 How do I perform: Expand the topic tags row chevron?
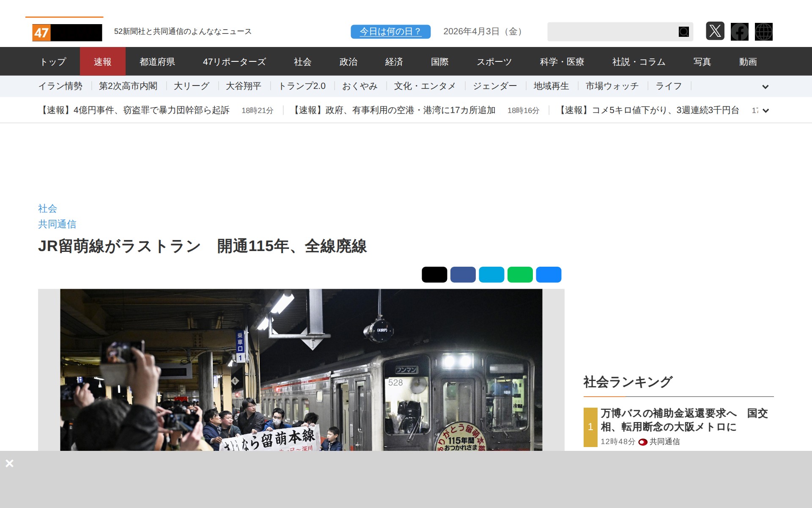coord(765,87)
